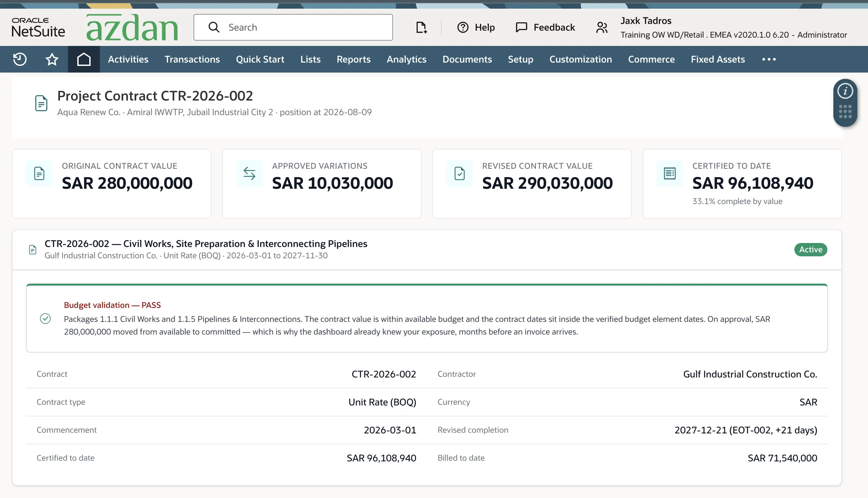Click the Revised Contract Value check icon
Viewport: 868px width, 498px height.
click(460, 173)
